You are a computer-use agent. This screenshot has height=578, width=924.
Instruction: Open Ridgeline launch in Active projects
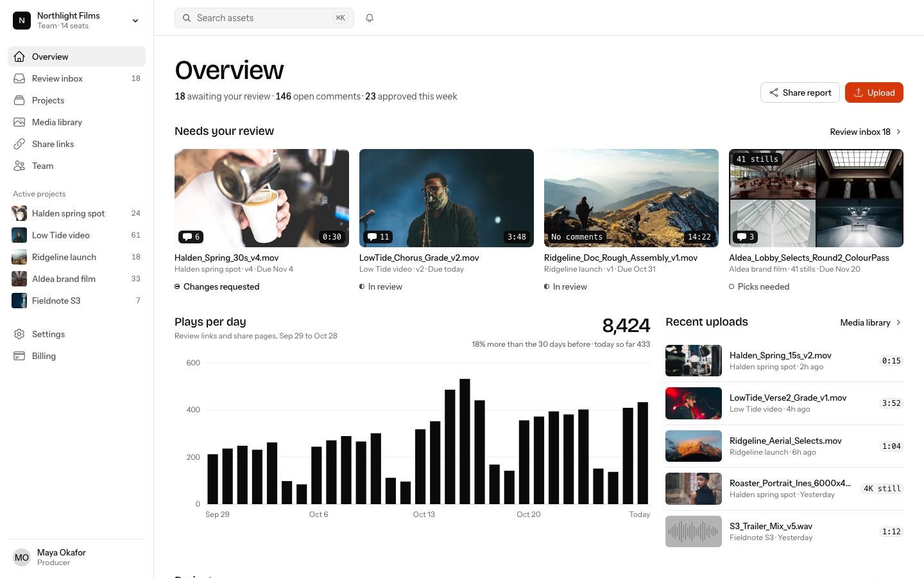pos(76,257)
